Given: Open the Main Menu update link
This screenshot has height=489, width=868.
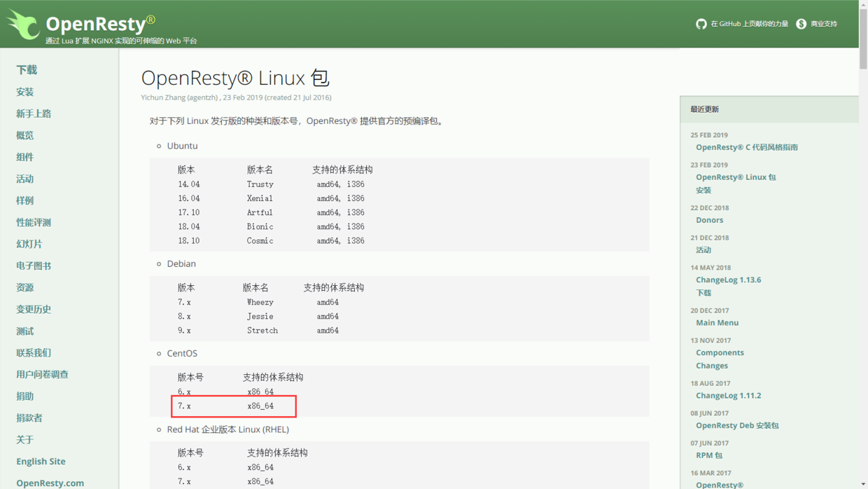Looking at the screenshot, I should click(717, 323).
